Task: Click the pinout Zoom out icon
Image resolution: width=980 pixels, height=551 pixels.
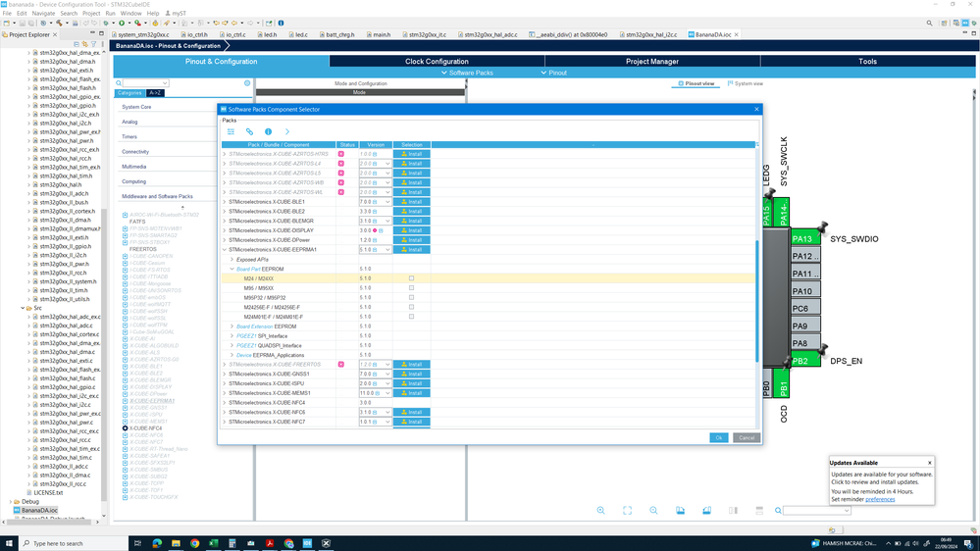Action: tap(653, 511)
